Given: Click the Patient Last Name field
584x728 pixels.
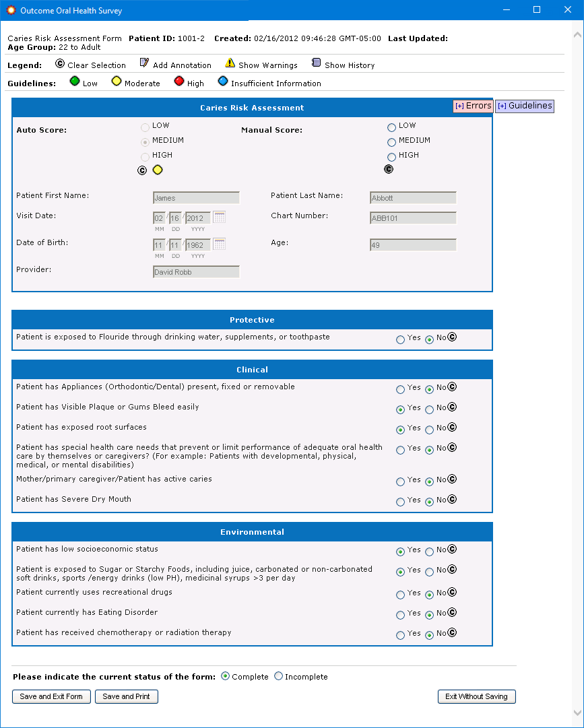Looking at the screenshot, I should point(413,198).
